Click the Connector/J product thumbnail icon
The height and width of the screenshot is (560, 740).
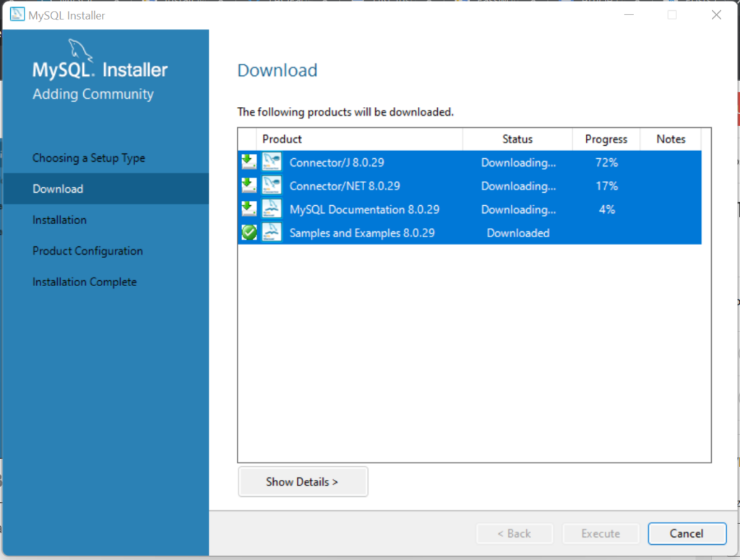272,162
